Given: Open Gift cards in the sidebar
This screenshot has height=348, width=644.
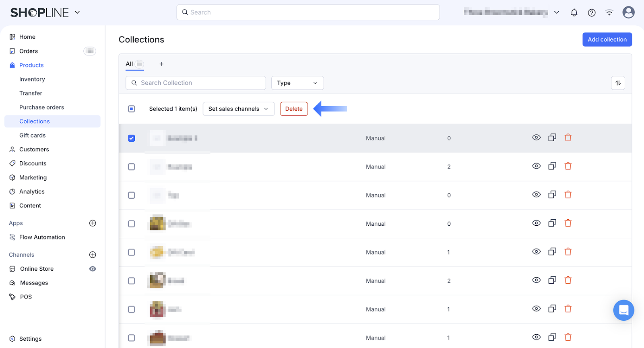Looking at the screenshot, I should [33, 136].
